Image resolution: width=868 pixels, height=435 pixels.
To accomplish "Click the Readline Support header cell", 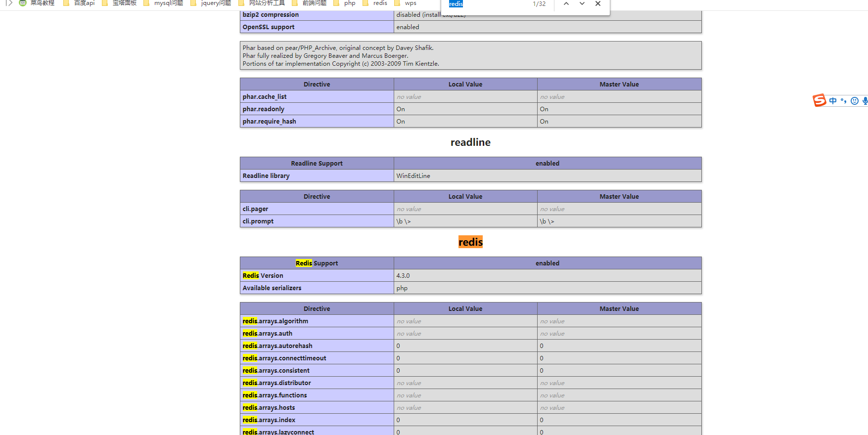I will (x=317, y=164).
